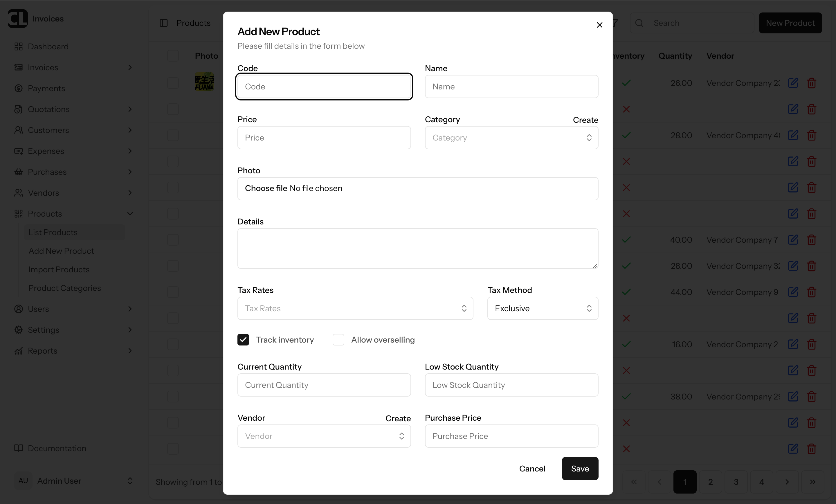The height and width of the screenshot is (504, 836).
Task: Close the Add New Product dialog
Action: (599, 25)
